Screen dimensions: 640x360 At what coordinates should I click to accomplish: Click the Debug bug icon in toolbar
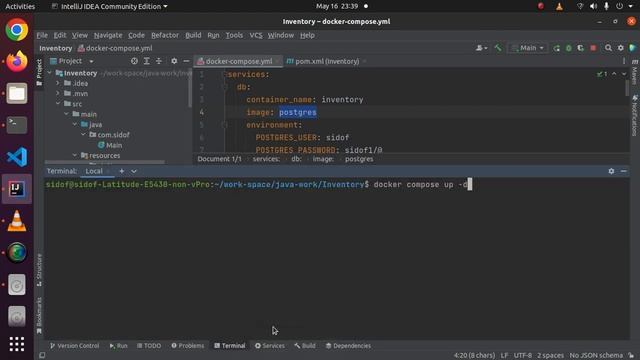(569, 48)
